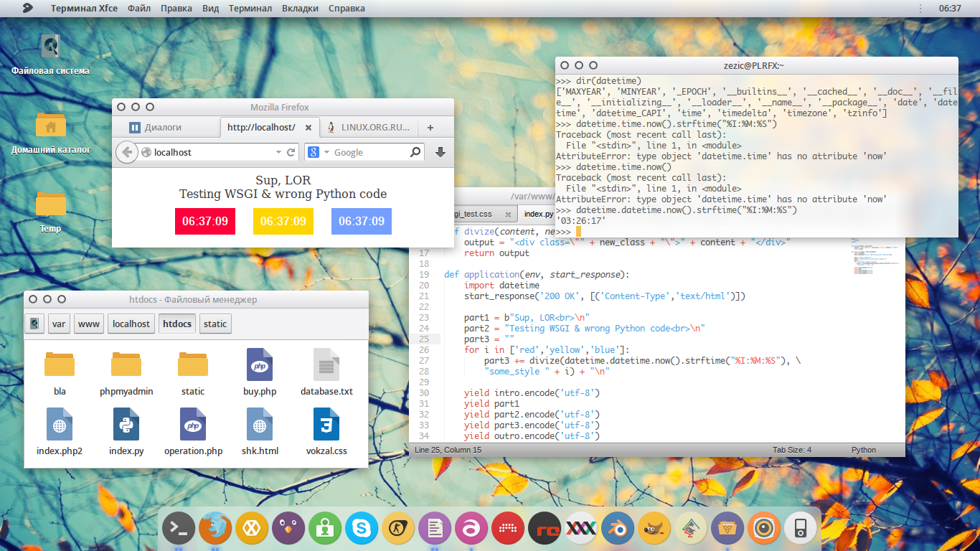Click the search magnifier in Firefox

415,152
